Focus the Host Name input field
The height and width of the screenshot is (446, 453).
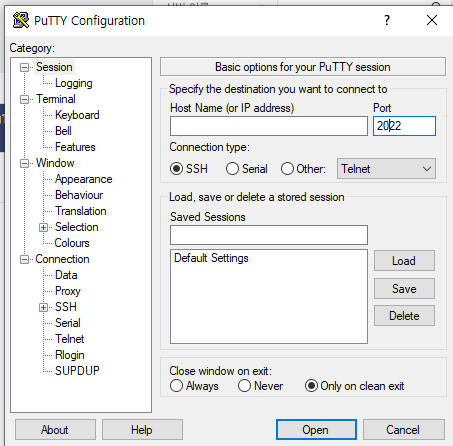point(269,126)
